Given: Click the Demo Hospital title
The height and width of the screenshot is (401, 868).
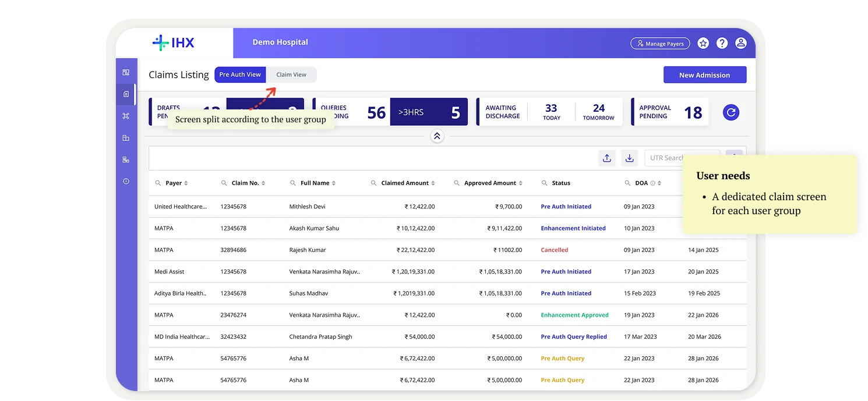Looking at the screenshot, I should [280, 42].
